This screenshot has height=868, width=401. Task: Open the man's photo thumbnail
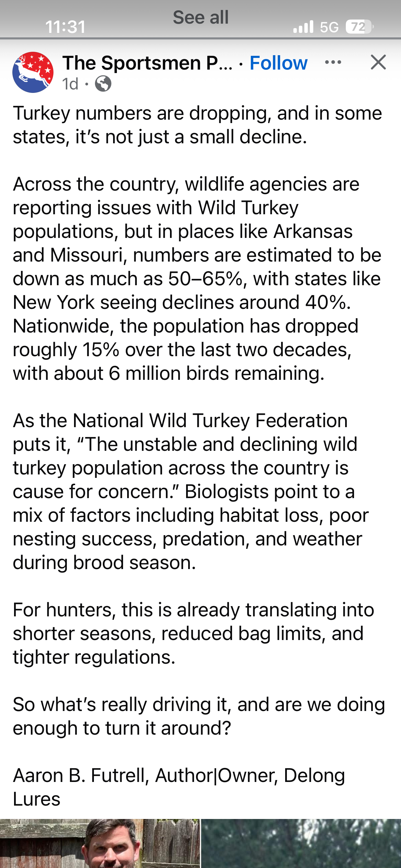click(x=100, y=843)
